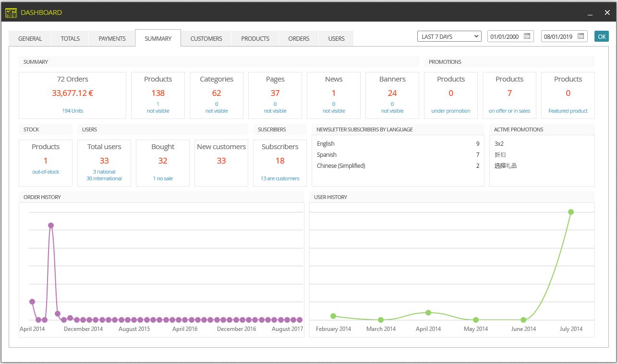Minimize the Dashboard window
Image resolution: width=618 pixels, height=364 pixels.
coord(590,13)
